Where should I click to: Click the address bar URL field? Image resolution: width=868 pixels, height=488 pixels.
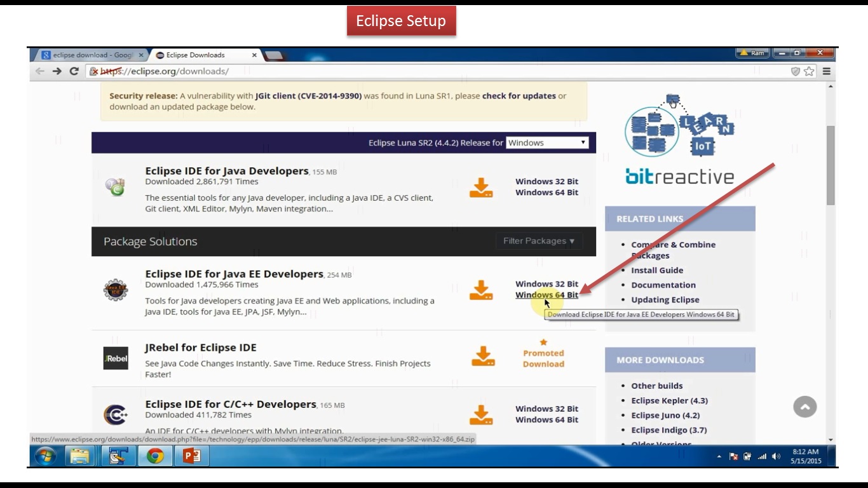click(438, 71)
